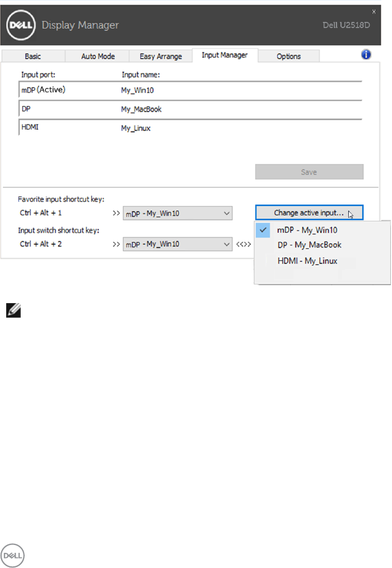Choose HDMI - My_Linux from the menu
Image resolution: width=392 pixels, height=568 pixels.
(x=322, y=261)
